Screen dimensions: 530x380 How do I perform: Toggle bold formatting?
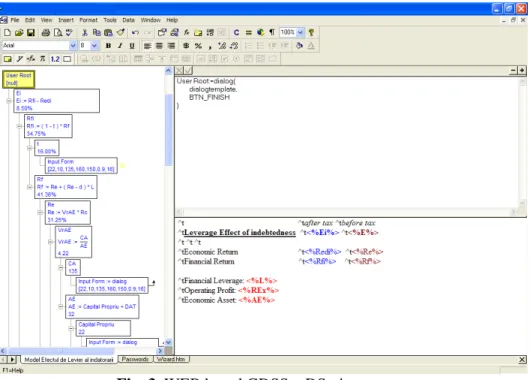pyautogui.click(x=108, y=46)
